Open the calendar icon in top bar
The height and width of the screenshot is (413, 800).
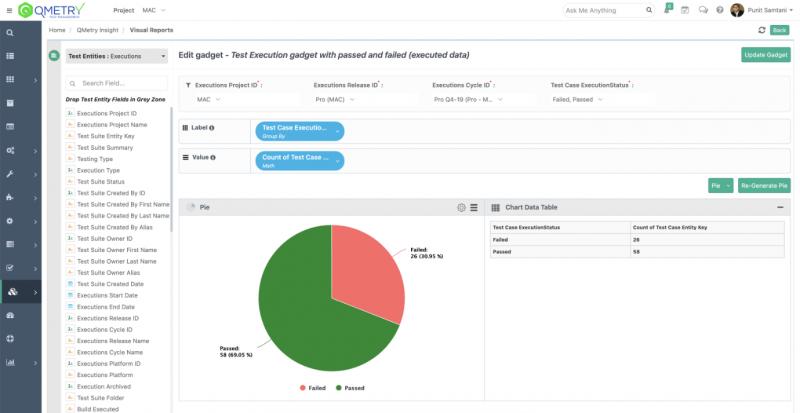[x=686, y=10]
